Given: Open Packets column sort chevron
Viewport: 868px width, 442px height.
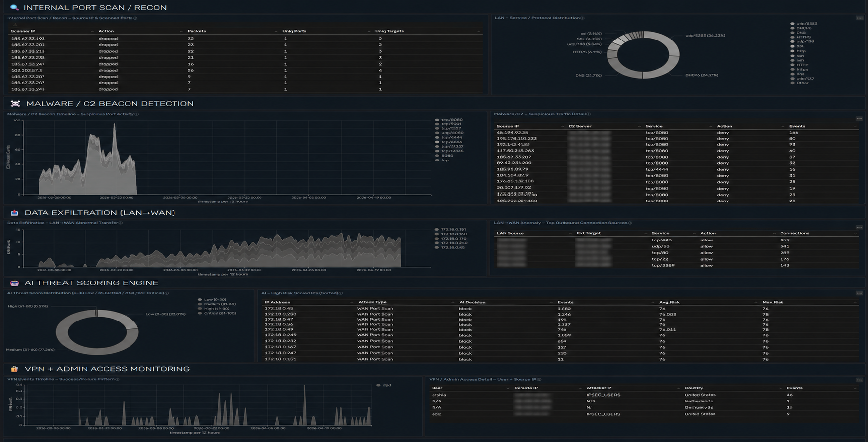Looking at the screenshot, I should (x=276, y=31).
